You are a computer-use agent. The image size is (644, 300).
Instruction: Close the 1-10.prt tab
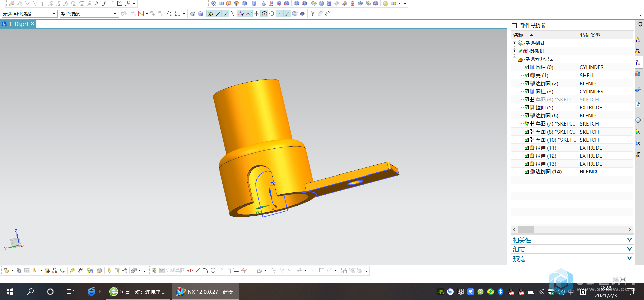[32, 24]
